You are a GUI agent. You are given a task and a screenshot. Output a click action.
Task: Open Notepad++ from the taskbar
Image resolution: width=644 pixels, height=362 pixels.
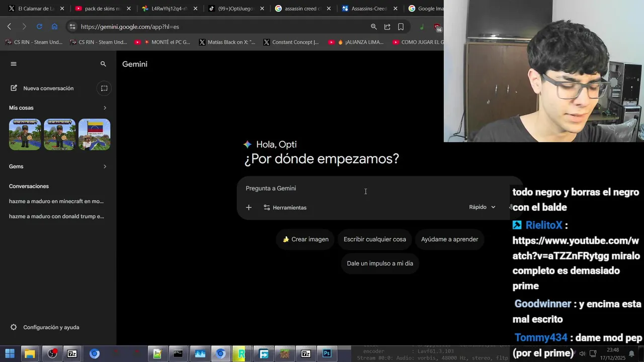coord(157,353)
